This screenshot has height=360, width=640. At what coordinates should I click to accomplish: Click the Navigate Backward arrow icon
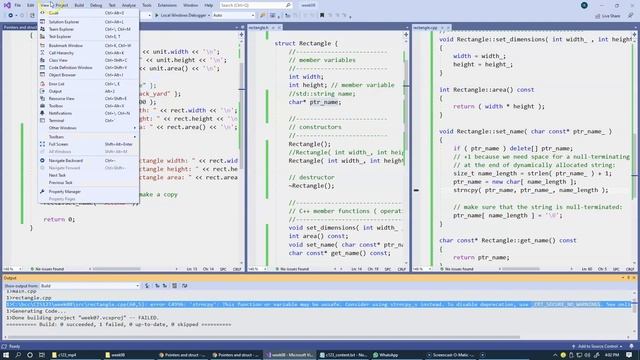coord(42,160)
